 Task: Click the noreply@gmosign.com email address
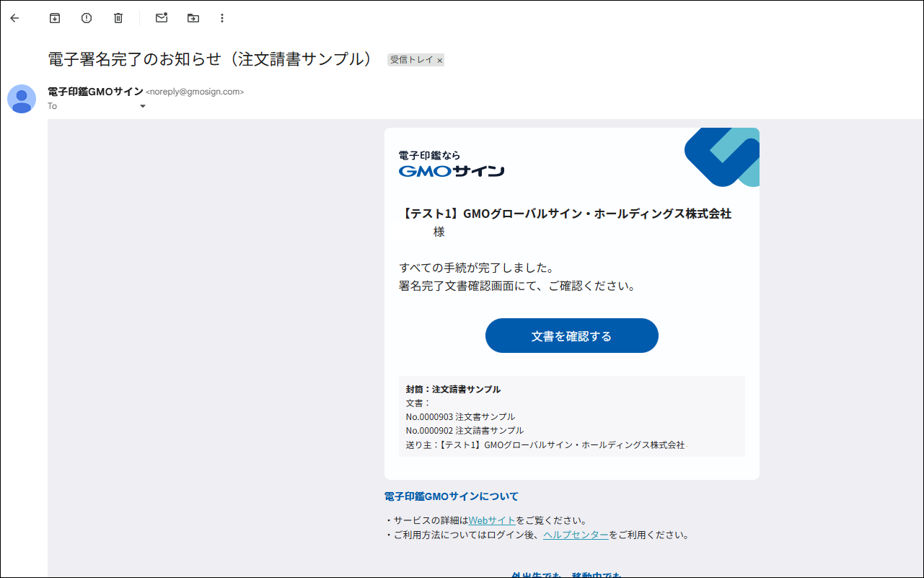coord(194,92)
